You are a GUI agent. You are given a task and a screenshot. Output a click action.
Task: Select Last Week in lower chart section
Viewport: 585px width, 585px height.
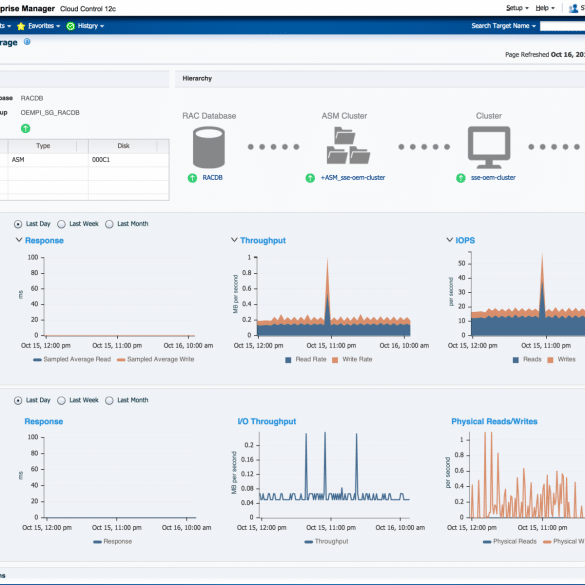[61, 401]
